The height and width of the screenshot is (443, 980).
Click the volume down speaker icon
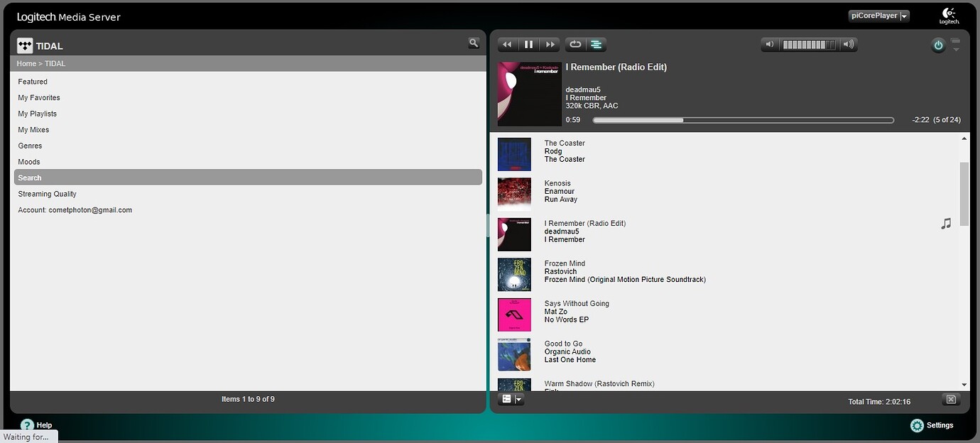(x=771, y=45)
